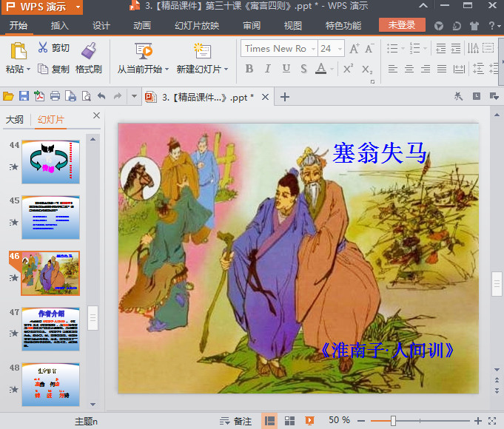Viewport: 504px width, 429px height.
Task: Start slideshow from status bar icon
Action: click(x=309, y=421)
